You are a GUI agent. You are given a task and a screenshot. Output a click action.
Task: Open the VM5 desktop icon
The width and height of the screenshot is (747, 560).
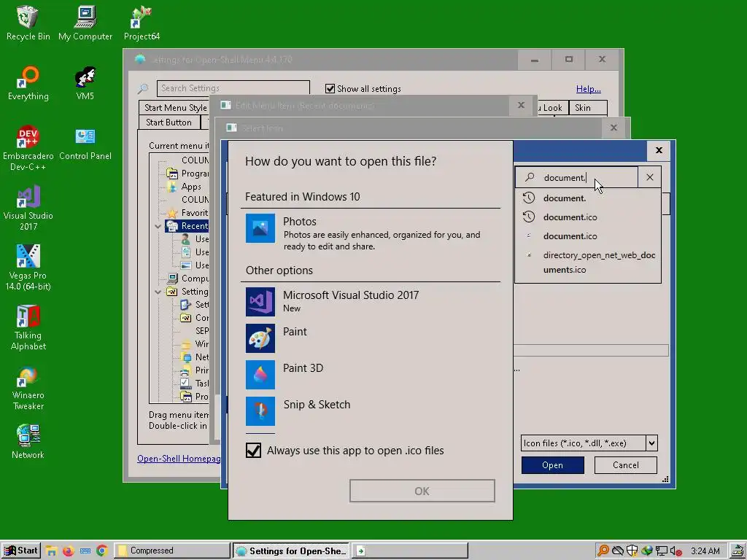[85, 83]
